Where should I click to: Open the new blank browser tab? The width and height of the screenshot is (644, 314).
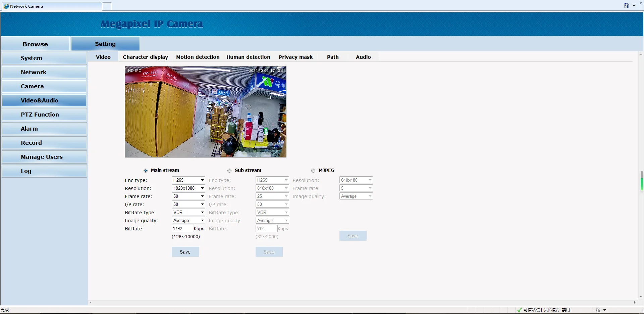107,6
